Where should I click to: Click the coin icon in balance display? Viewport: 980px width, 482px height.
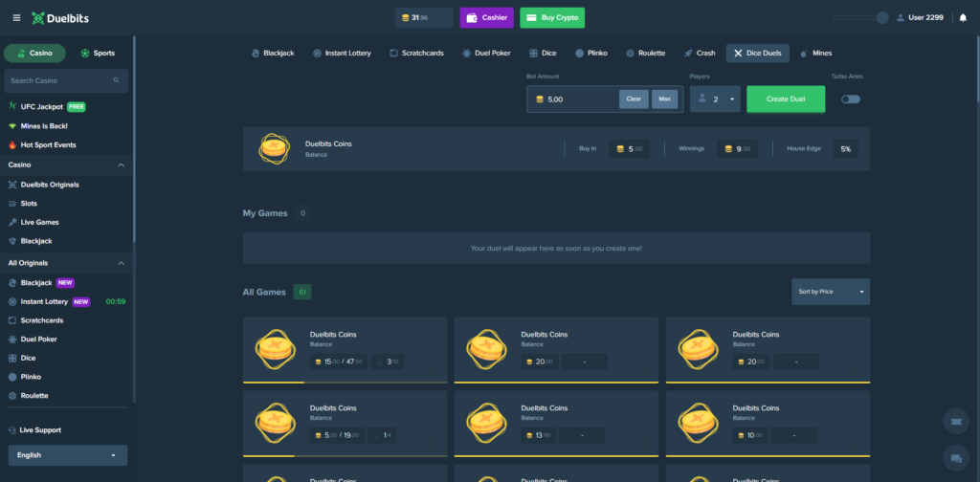tap(406, 18)
